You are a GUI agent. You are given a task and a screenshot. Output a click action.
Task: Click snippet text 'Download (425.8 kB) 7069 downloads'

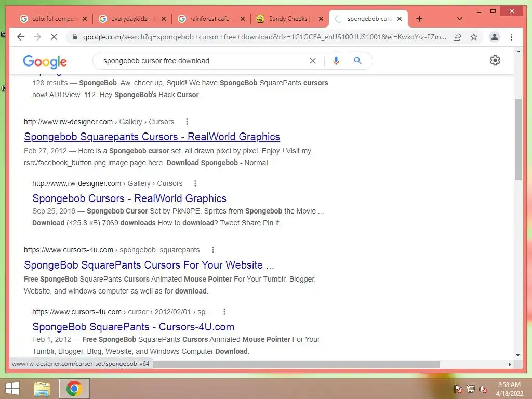tap(94, 223)
